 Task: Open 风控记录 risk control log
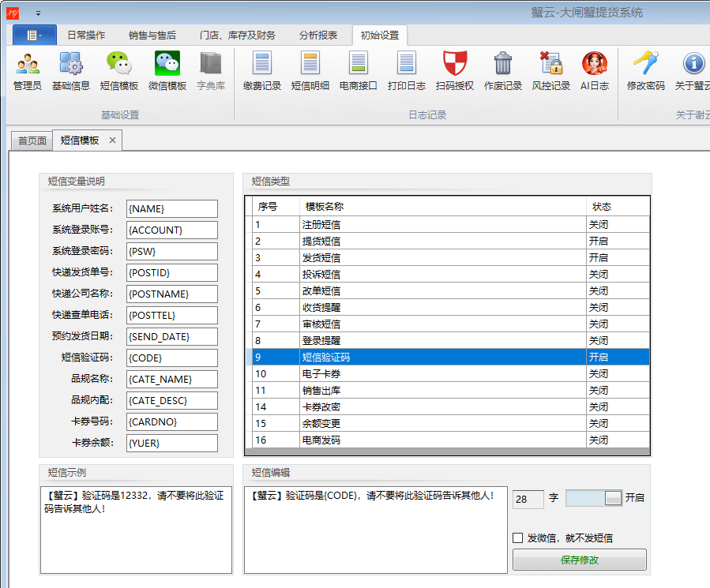coord(551,71)
